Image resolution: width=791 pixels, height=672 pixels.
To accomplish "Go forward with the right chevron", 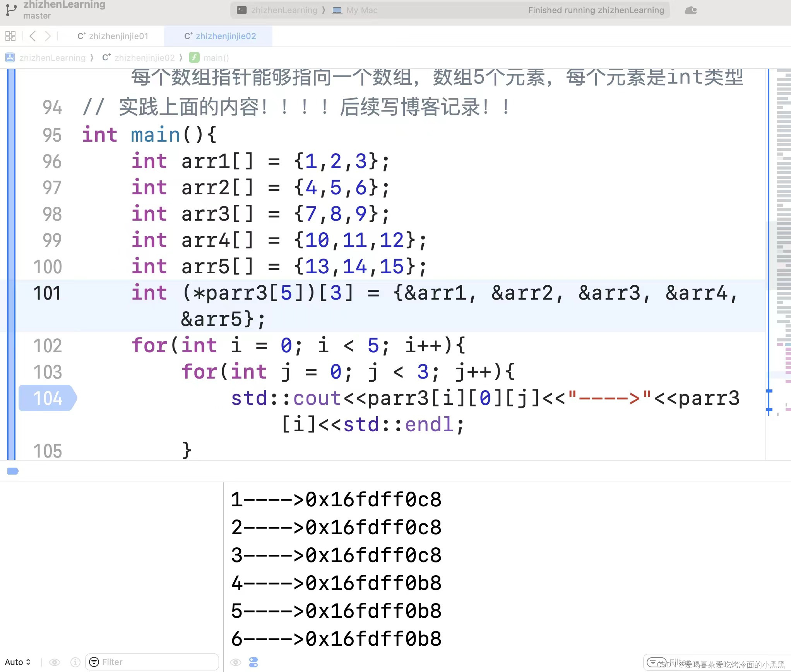I will click(48, 36).
